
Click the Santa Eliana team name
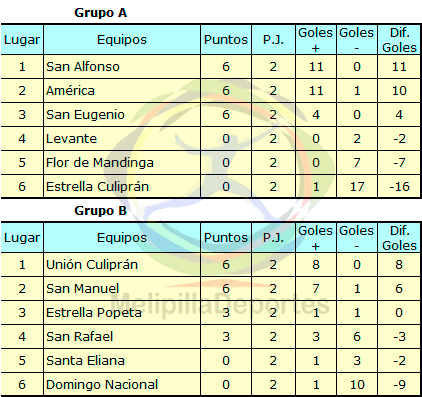point(85,361)
